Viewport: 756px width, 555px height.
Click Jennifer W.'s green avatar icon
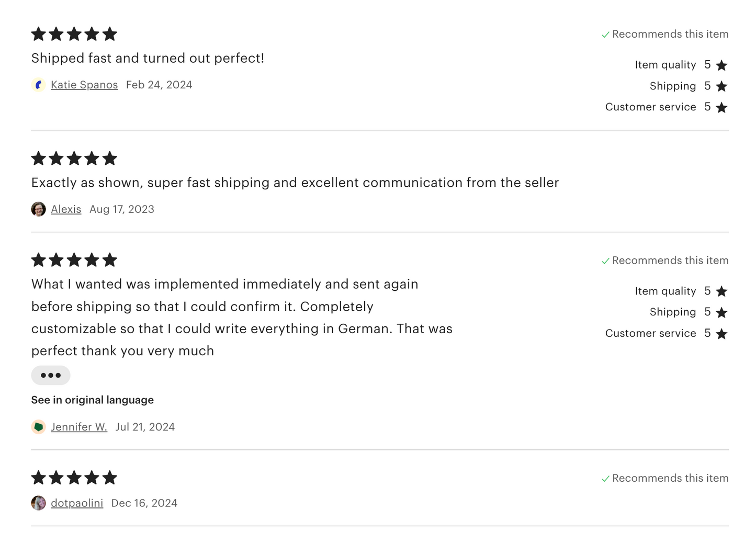38,427
